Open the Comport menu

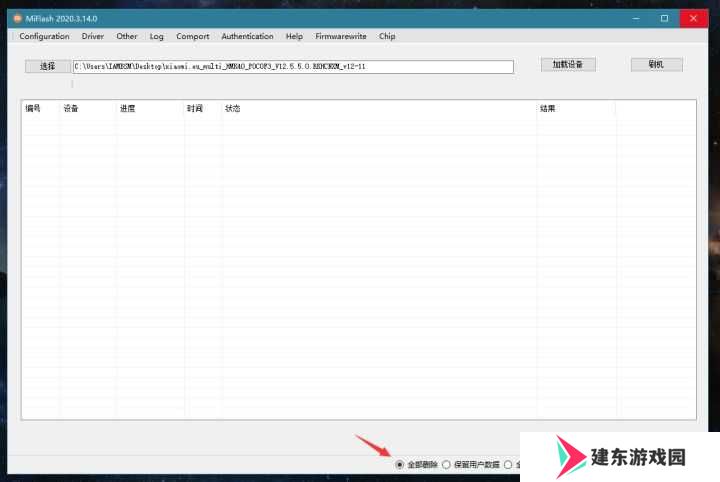tap(192, 36)
